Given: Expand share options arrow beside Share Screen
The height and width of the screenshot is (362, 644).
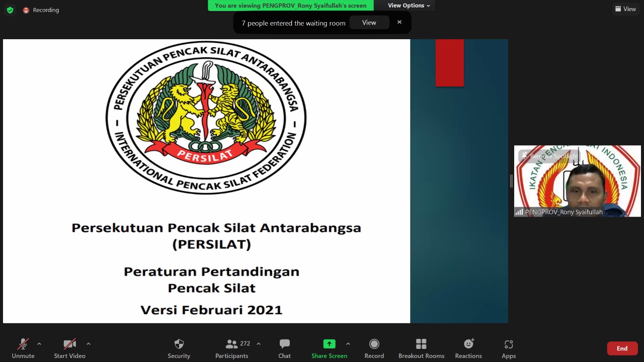Looking at the screenshot, I should [348, 344].
